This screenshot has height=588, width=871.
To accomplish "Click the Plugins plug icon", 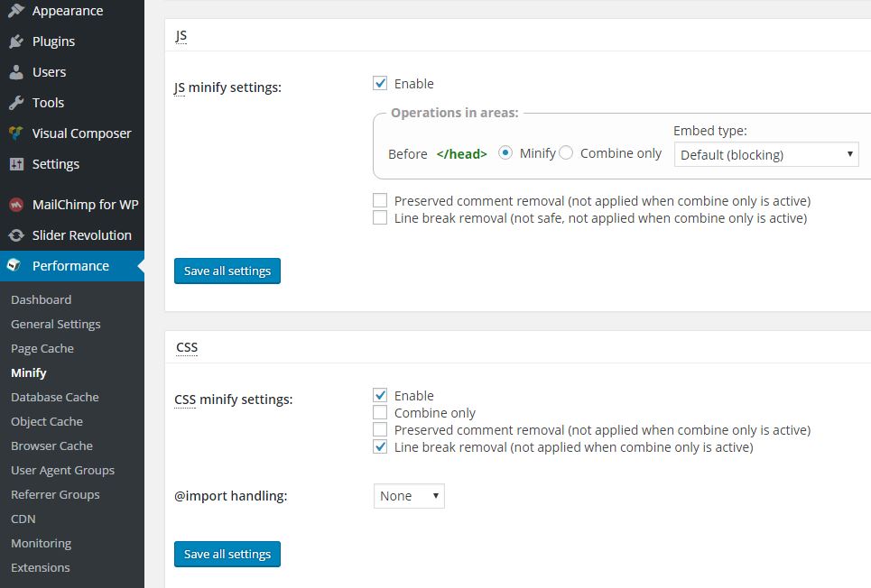I will (15, 41).
